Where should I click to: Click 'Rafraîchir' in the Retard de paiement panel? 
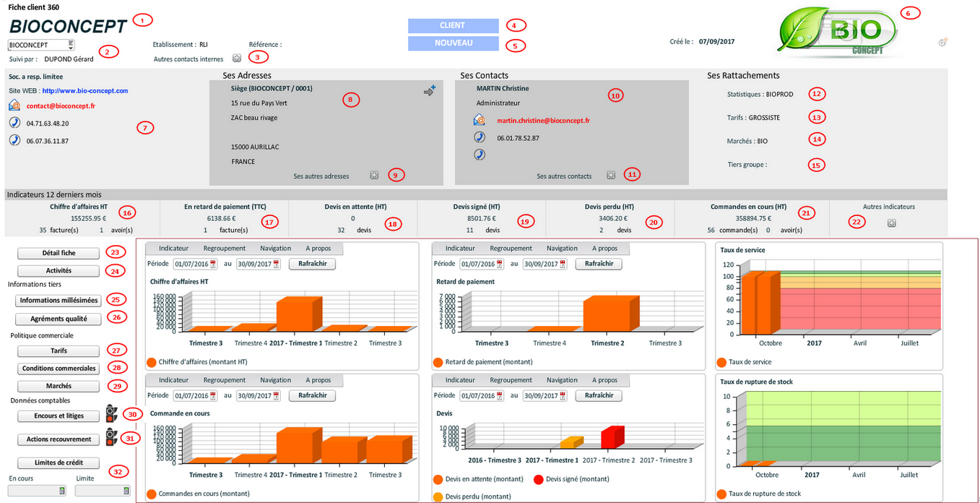[x=599, y=263]
